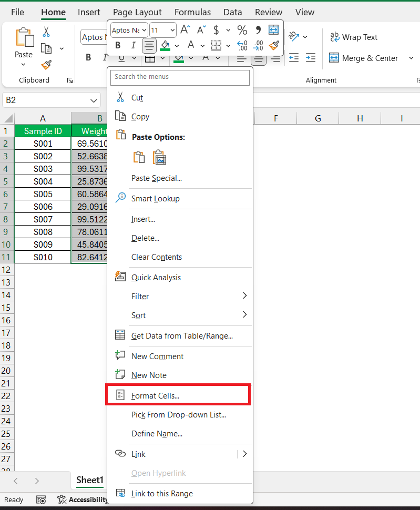Click the font color A in mini toolbar
Viewport: 420px width, 510px height.
coord(191,45)
